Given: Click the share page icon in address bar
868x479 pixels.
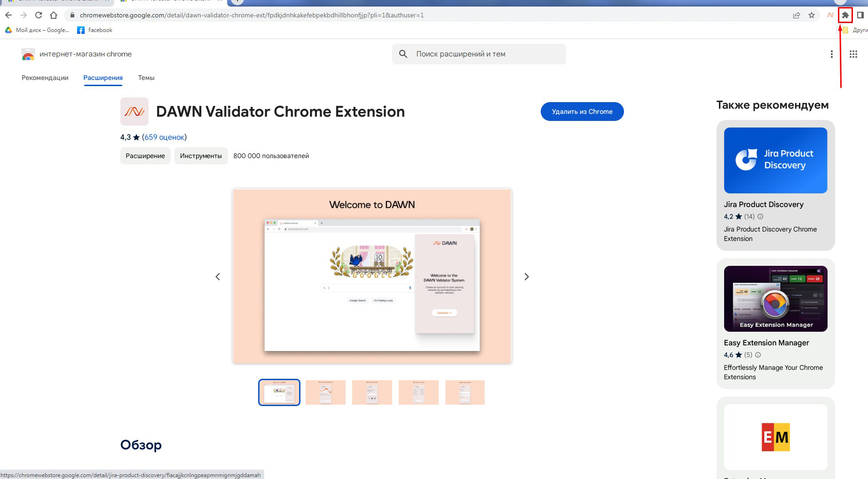Looking at the screenshot, I should pyautogui.click(x=797, y=15).
